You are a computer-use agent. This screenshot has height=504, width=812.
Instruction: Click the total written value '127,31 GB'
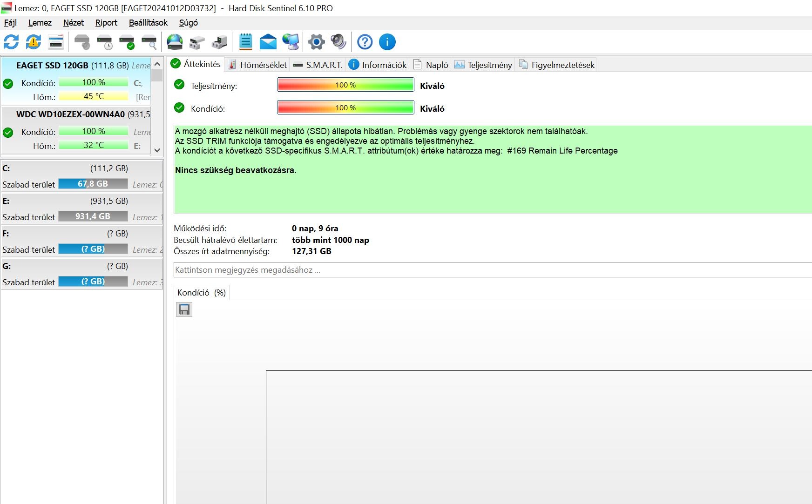pos(311,251)
